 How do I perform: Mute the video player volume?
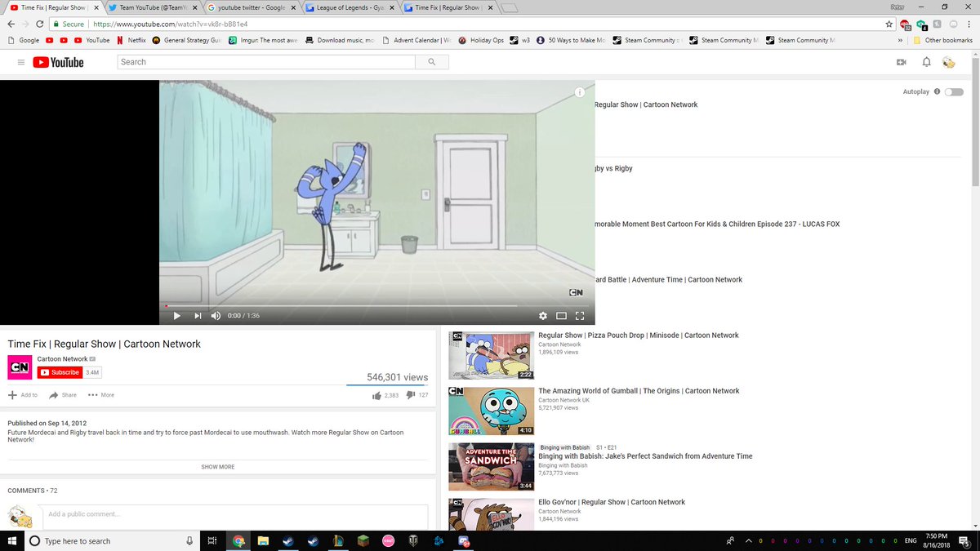(216, 316)
